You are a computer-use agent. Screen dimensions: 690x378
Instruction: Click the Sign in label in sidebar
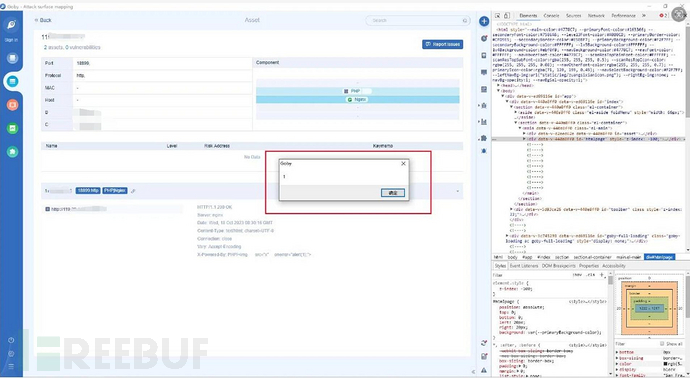(11, 40)
